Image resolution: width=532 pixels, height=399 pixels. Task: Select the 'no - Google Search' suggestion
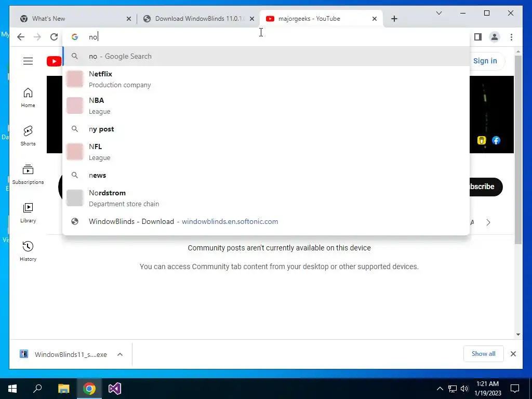pyautogui.click(x=266, y=56)
